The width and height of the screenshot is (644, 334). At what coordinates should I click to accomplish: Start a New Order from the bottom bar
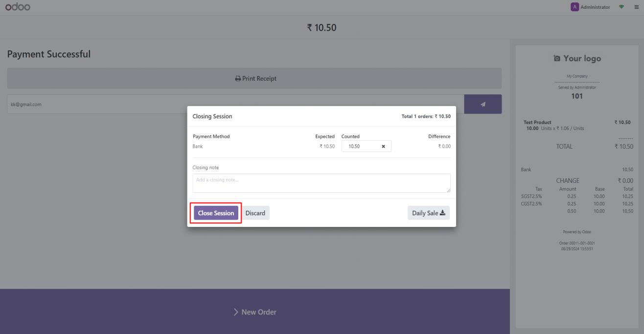coord(254,312)
